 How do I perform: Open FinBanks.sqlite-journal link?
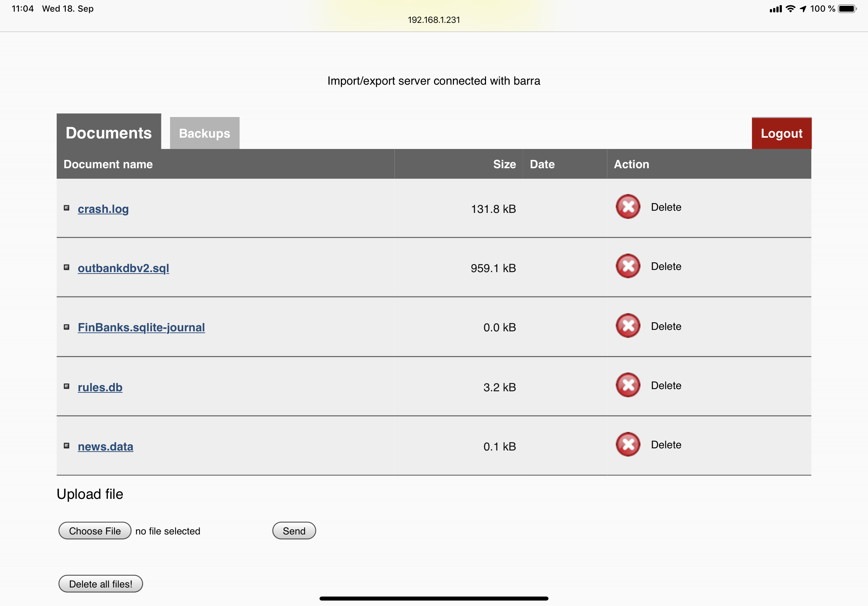click(x=141, y=327)
